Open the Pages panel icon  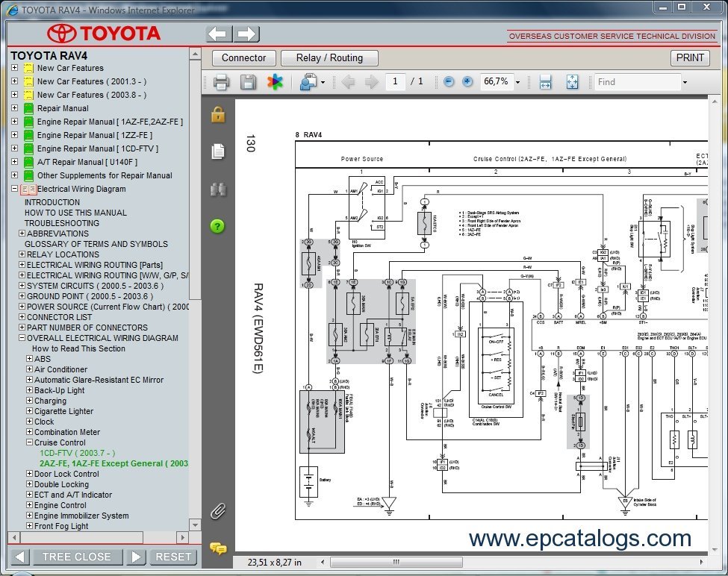pos(218,151)
